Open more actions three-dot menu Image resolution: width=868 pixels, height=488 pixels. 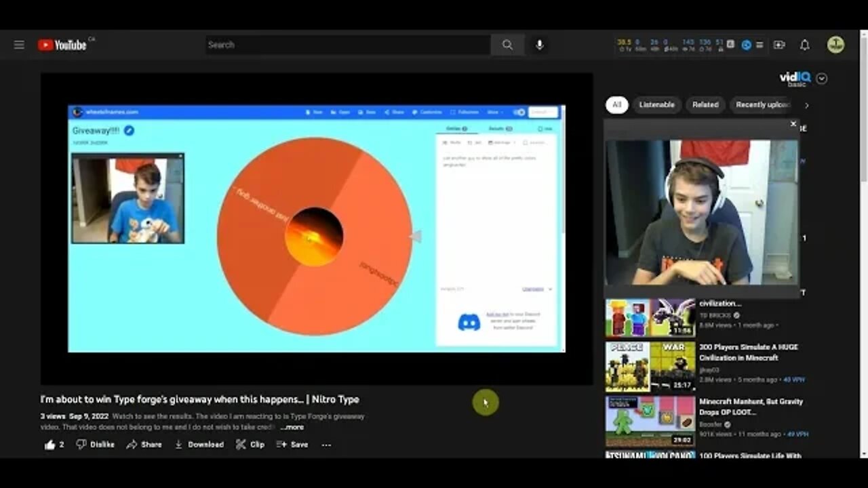tap(326, 445)
